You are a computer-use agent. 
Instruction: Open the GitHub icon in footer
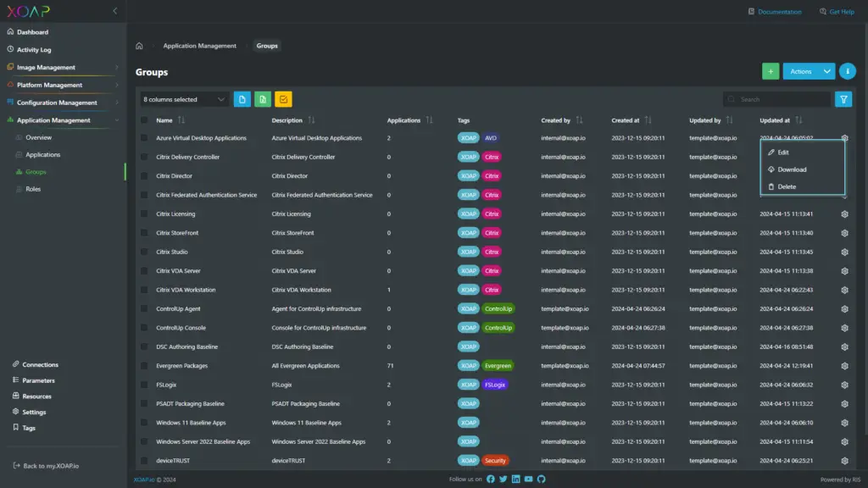542,480
